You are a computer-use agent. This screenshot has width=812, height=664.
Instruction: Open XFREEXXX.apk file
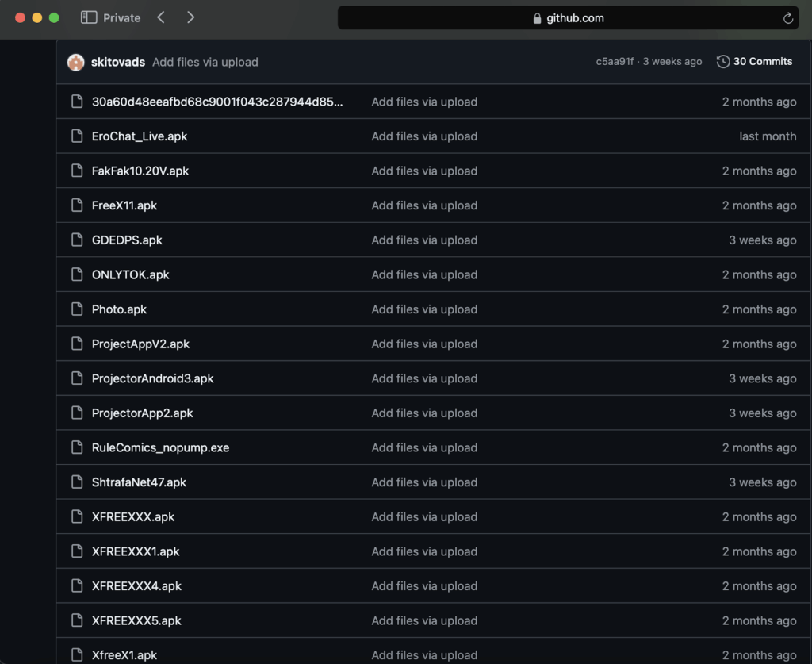[133, 517]
